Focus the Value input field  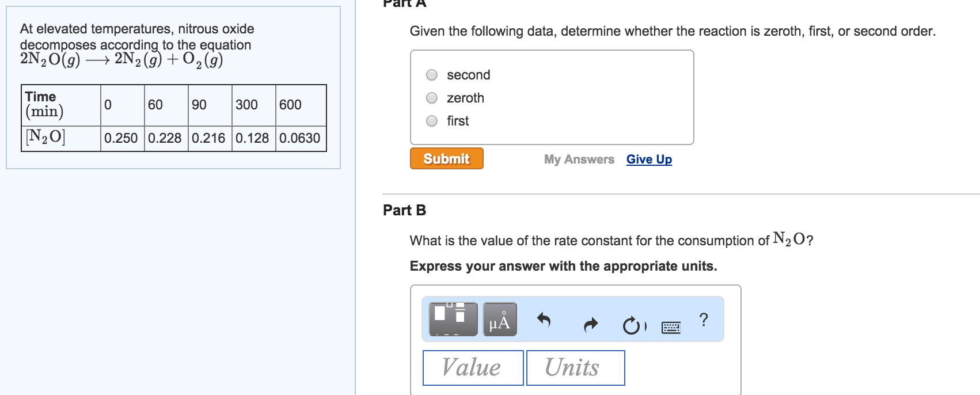[473, 368]
